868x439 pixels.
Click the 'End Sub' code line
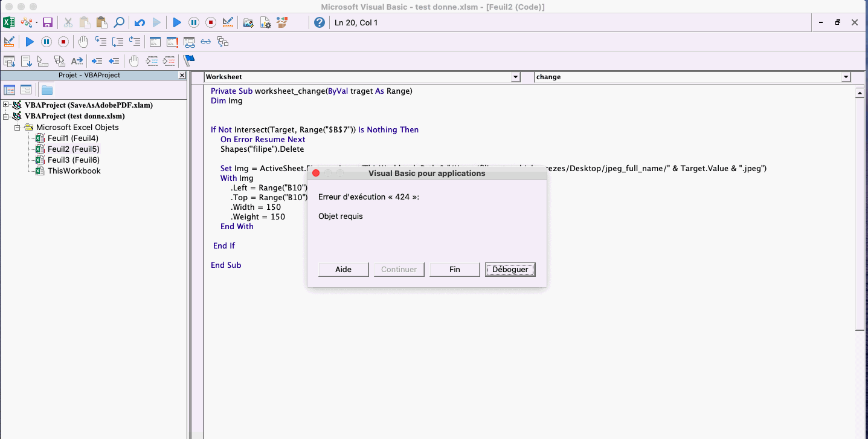pyautogui.click(x=226, y=265)
